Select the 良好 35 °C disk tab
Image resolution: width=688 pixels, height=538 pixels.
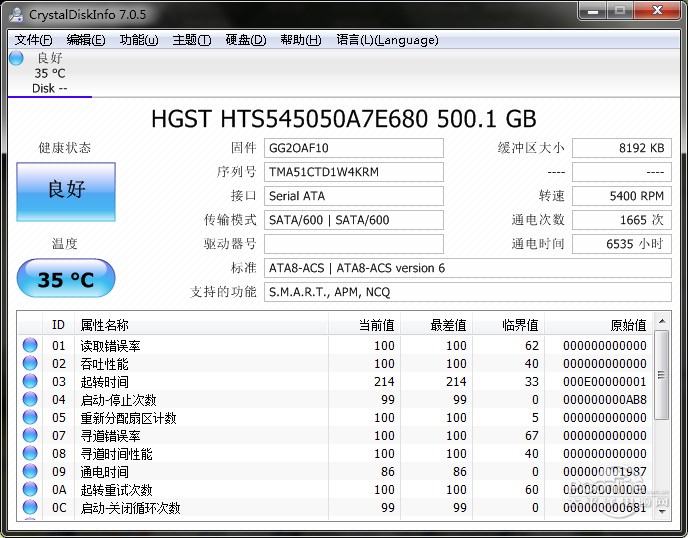[x=49, y=73]
